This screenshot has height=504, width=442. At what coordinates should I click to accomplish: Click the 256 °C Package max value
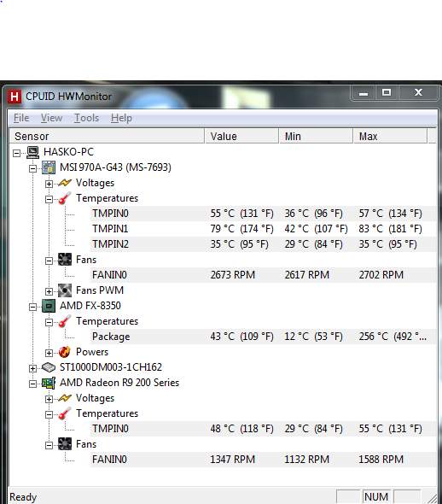(393, 337)
